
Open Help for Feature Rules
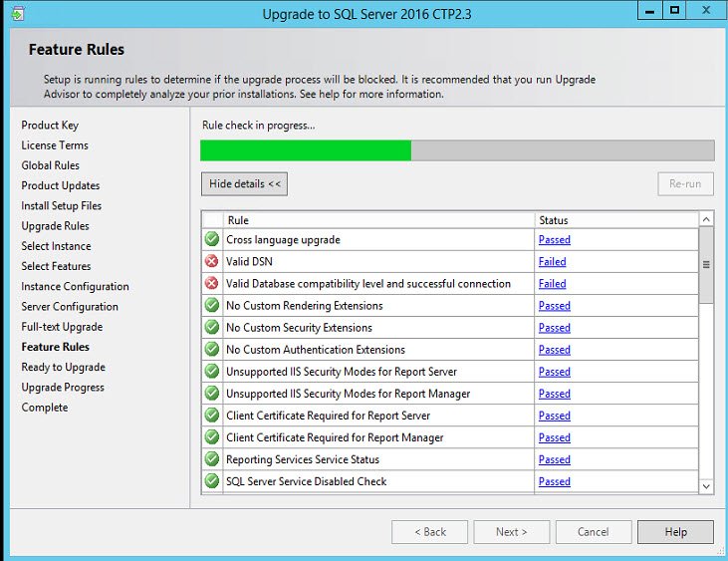pyautogui.click(x=675, y=532)
